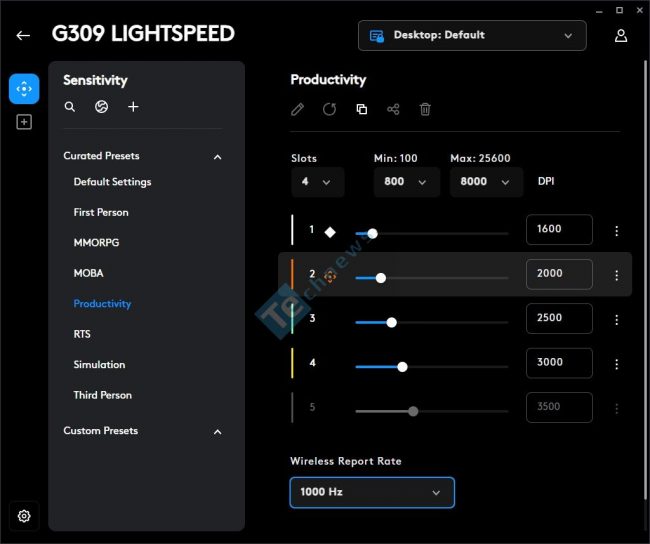Image resolution: width=650 pixels, height=544 pixels.
Task: Click the G309 LIGHTSPEED device title
Action: [143, 34]
